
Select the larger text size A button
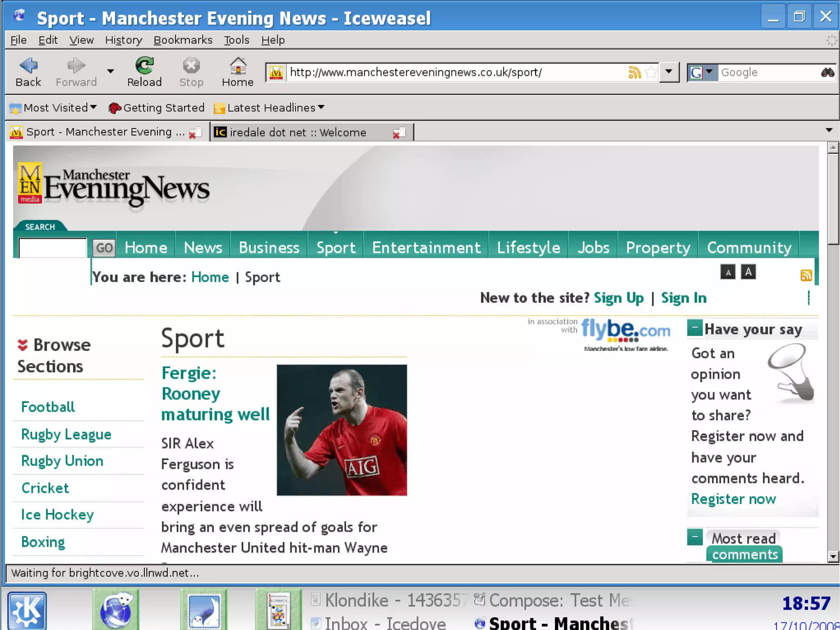(x=748, y=272)
